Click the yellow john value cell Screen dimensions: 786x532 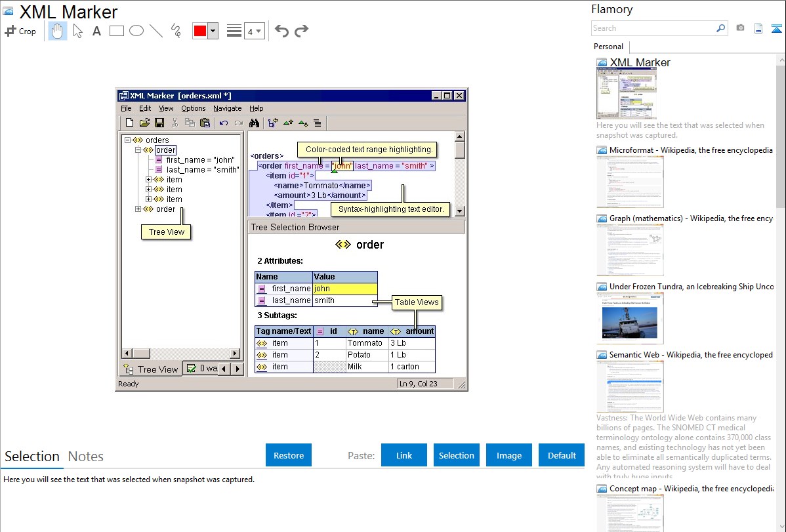click(x=345, y=289)
